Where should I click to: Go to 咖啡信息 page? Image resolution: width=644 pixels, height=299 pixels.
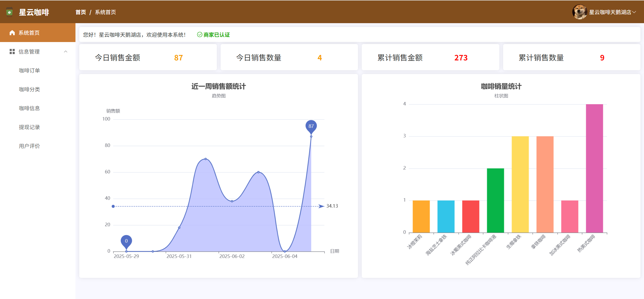click(x=29, y=108)
